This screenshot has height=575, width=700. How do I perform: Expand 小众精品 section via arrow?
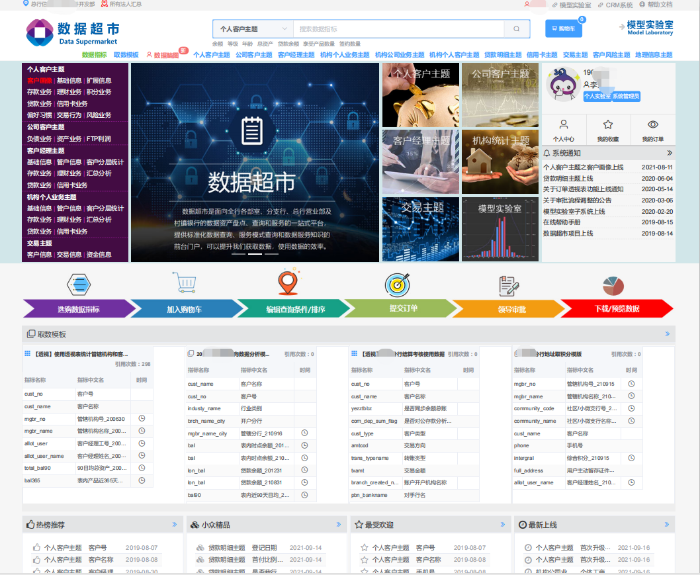339,525
